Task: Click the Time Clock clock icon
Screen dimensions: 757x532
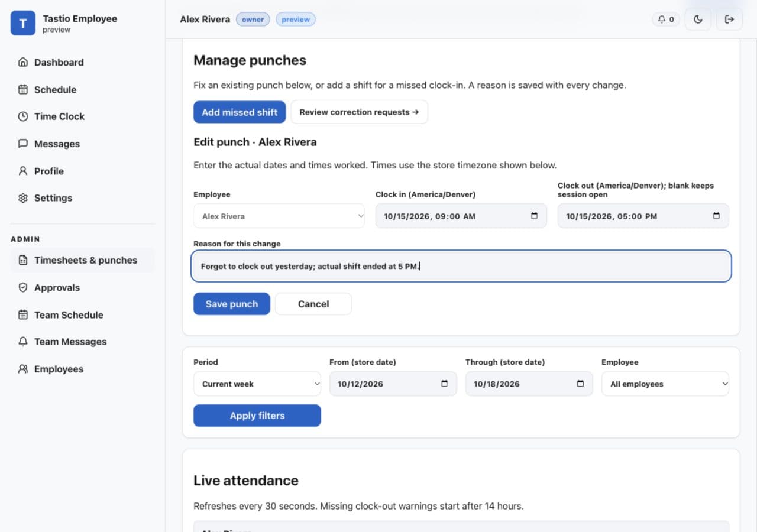Action: pyautogui.click(x=23, y=116)
